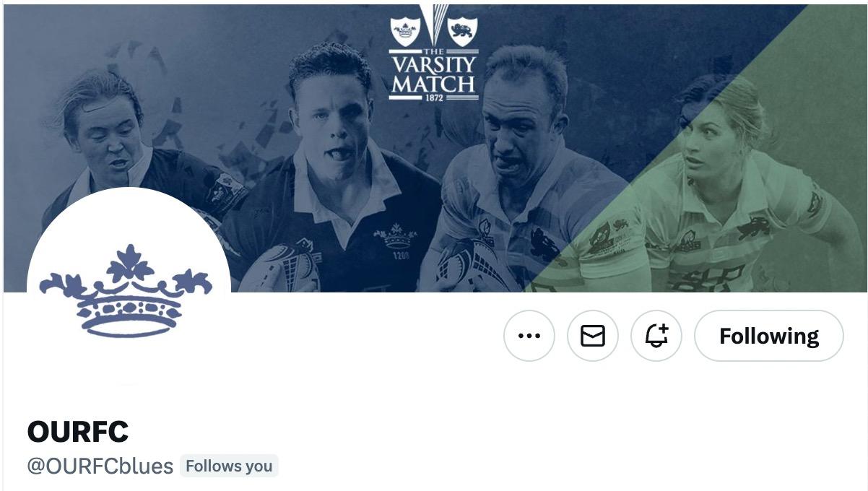Turn on notifications with the bell icon
This screenshot has width=868, height=491.
656,336
